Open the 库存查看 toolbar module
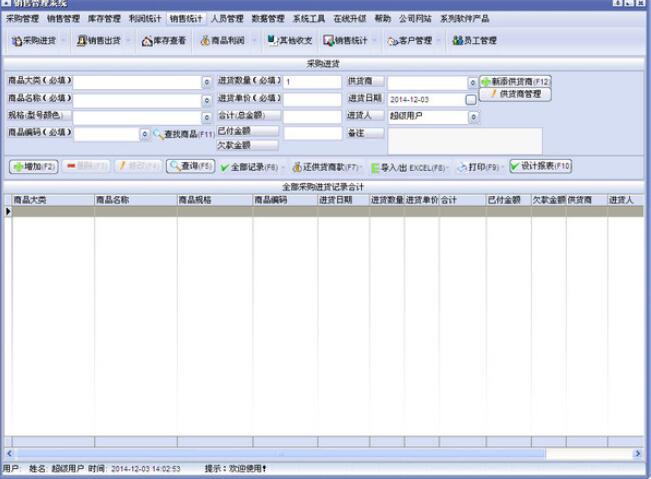Viewport: 651px width, 479px height. click(164, 41)
